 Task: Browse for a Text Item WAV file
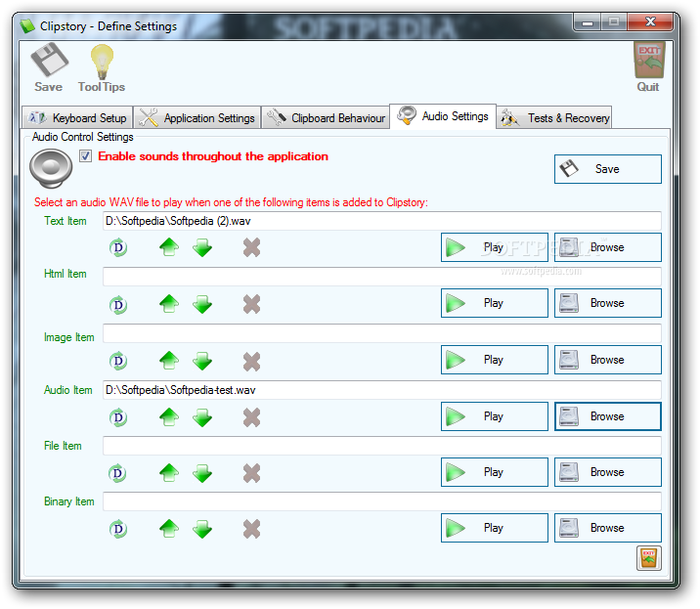pos(607,247)
